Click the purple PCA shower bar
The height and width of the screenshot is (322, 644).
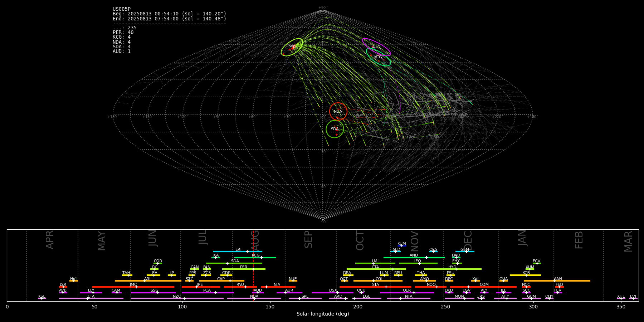(x=208, y=293)
